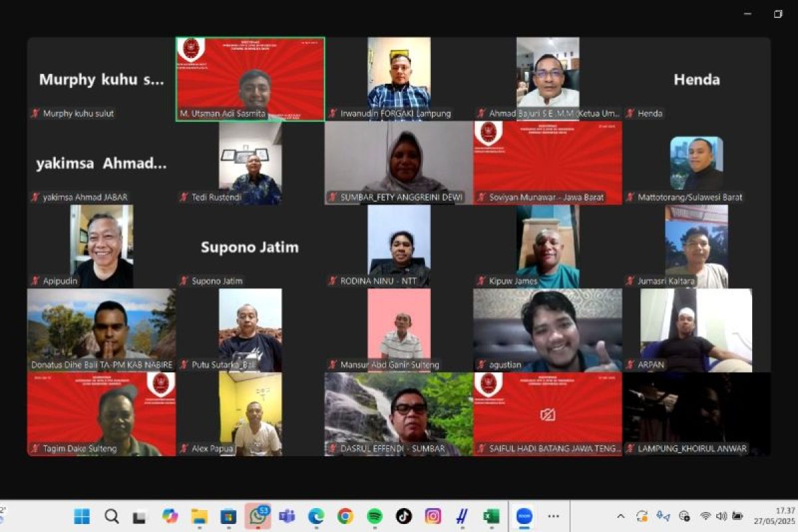Select agustian's video tile

tap(547, 330)
